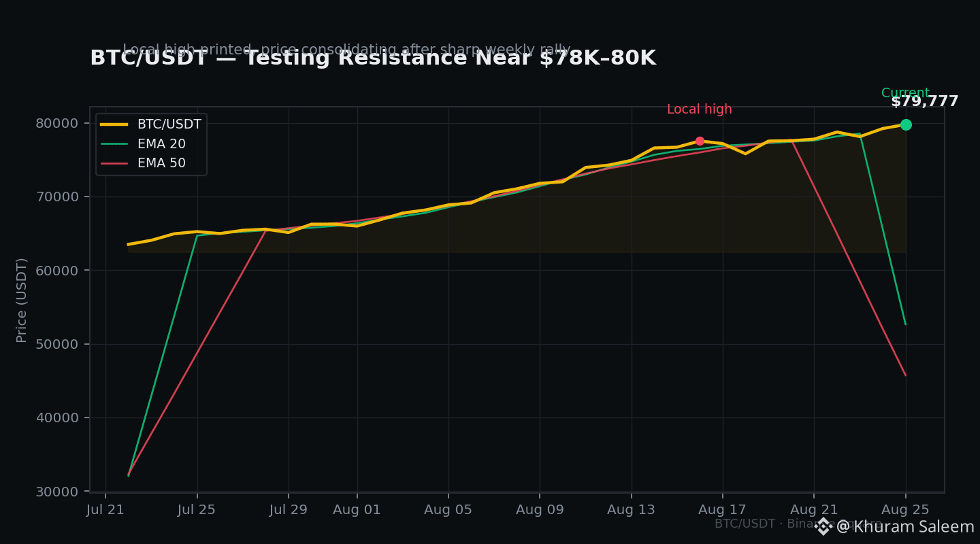Click the 'Current' annotation label

[x=905, y=93]
